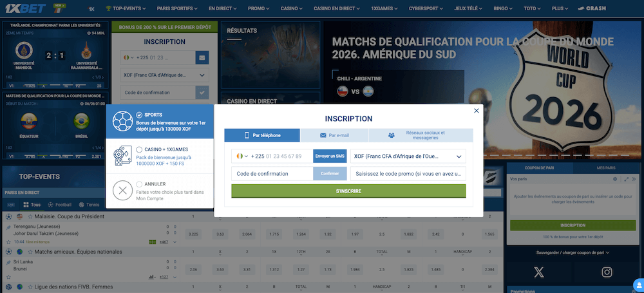Click the circled X icon for Annuler
644x293 pixels.
tap(122, 190)
